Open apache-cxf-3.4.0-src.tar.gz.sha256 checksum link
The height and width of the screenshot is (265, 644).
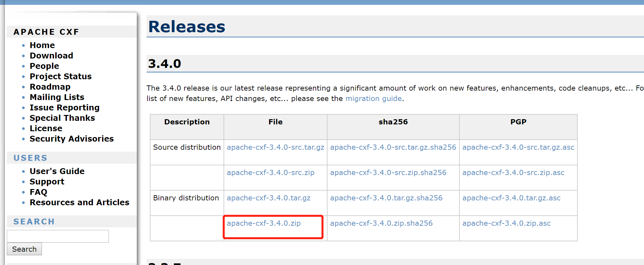pyautogui.click(x=393, y=147)
